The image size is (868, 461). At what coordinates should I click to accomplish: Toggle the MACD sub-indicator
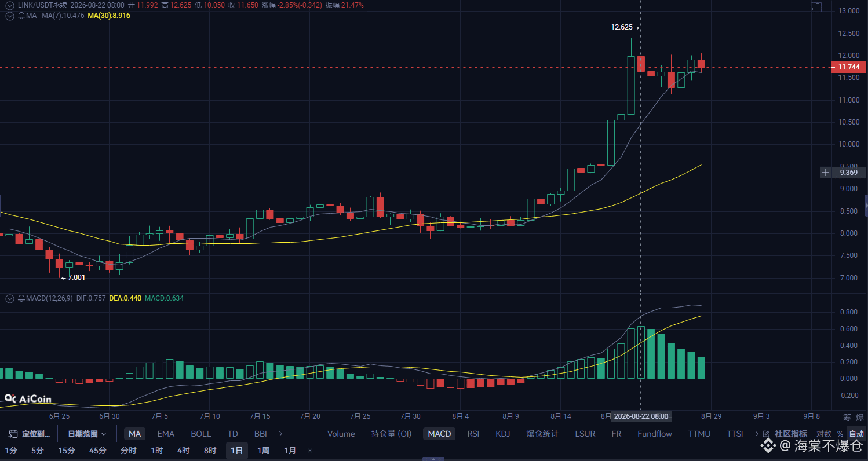(x=439, y=434)
